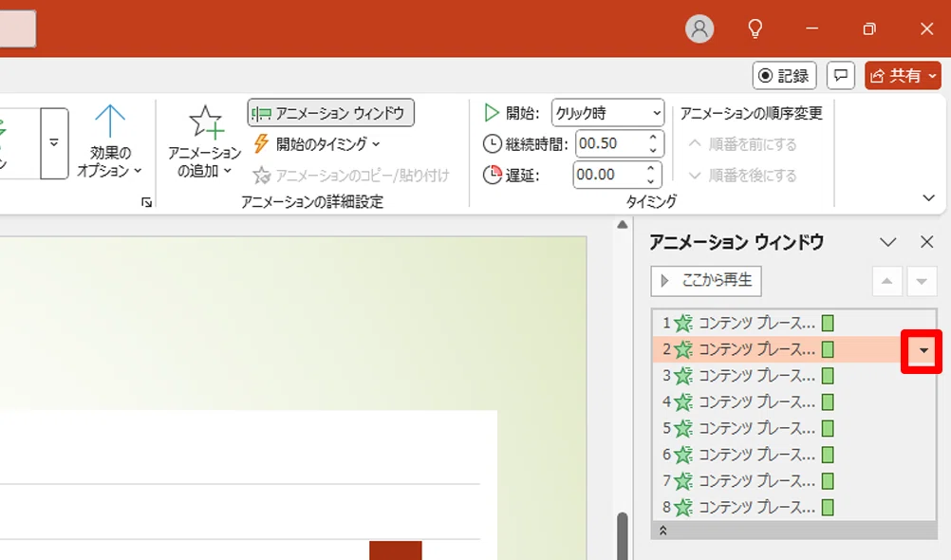Open the 開始 クリック時 combo box
Viewport: 951px width, 560px height.
[x=607, y=113]
